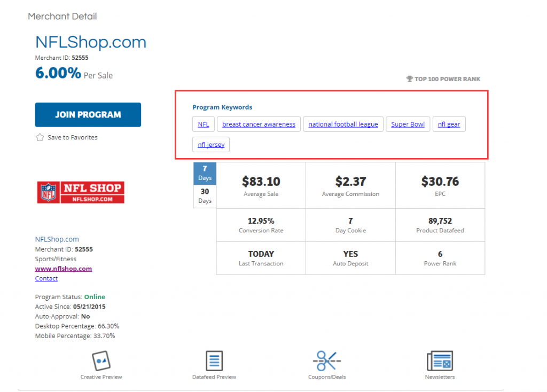
Task: Click the JOIN PROGRAM button
Action: tap(88, 115)
